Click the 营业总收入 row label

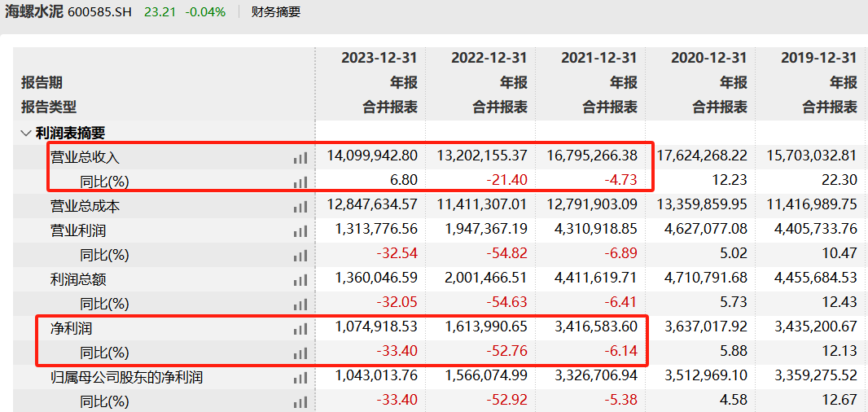(x=85, y=159)
